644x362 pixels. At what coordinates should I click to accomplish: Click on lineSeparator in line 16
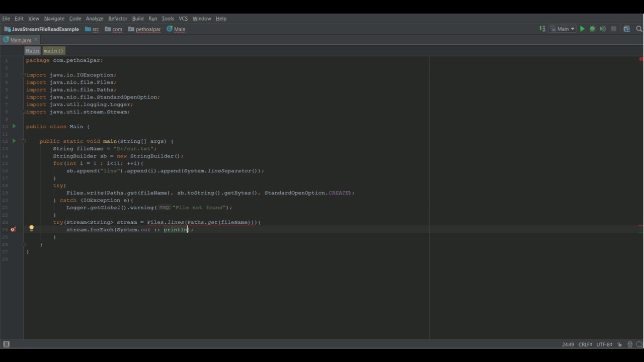pyautogui.click(x=229, y=171)
